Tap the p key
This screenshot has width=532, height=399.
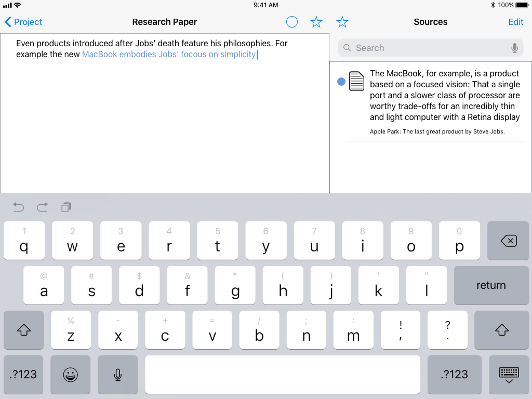(459, 241)
